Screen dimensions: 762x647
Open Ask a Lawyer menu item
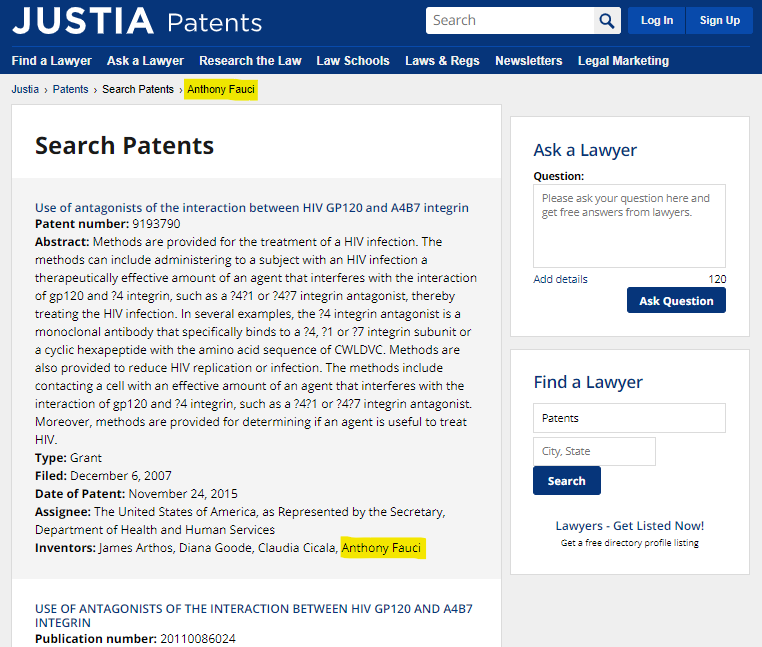click(x=145, y=61)
